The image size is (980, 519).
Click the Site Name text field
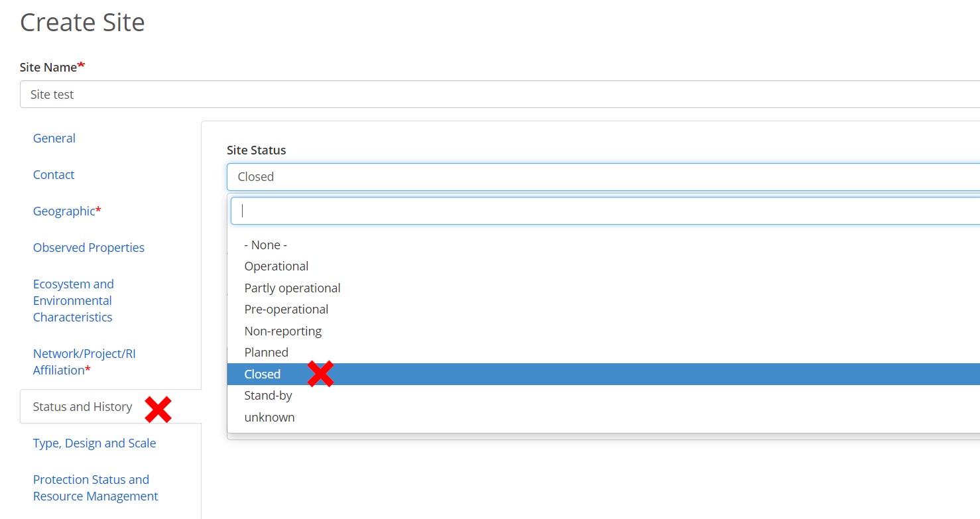tap(497, 94)
